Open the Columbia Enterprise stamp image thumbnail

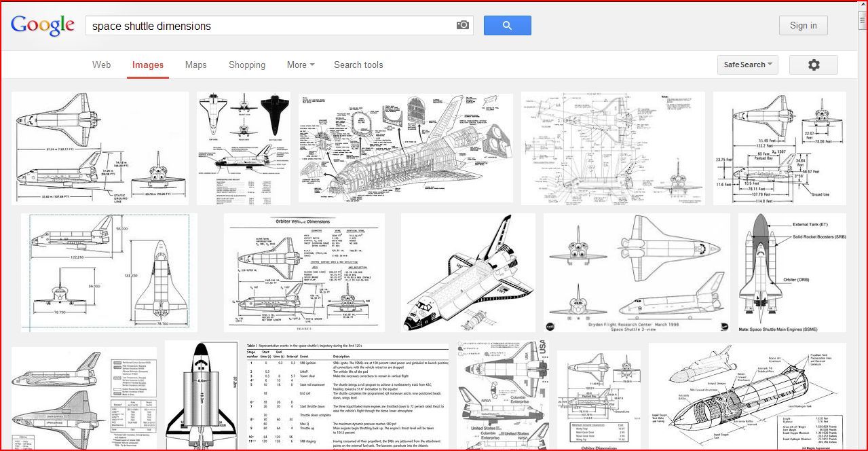point(502,394)
